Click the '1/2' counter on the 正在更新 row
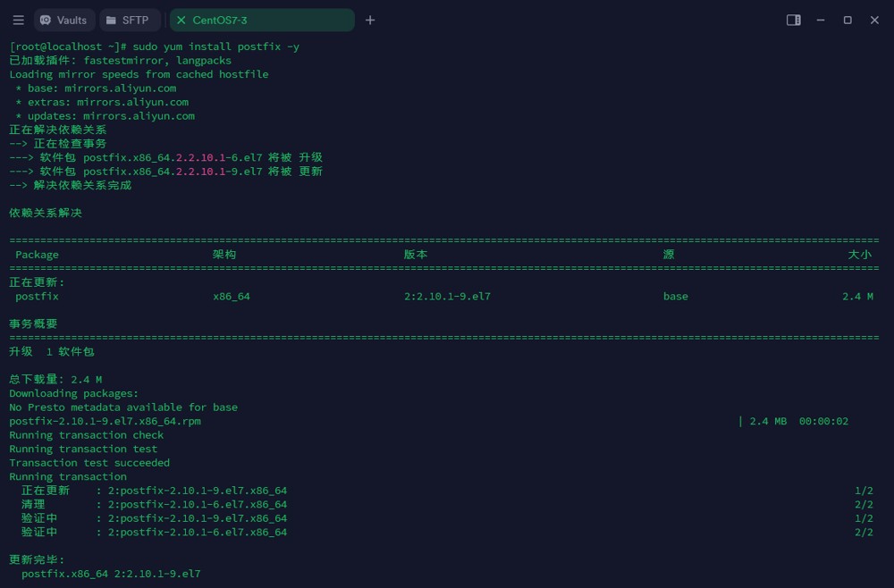 click(x=864, y=491)
